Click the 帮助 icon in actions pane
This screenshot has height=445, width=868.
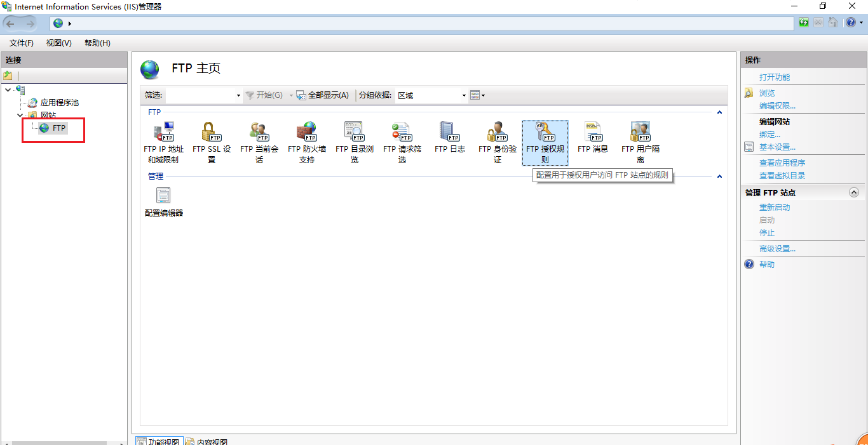(749, 264)
